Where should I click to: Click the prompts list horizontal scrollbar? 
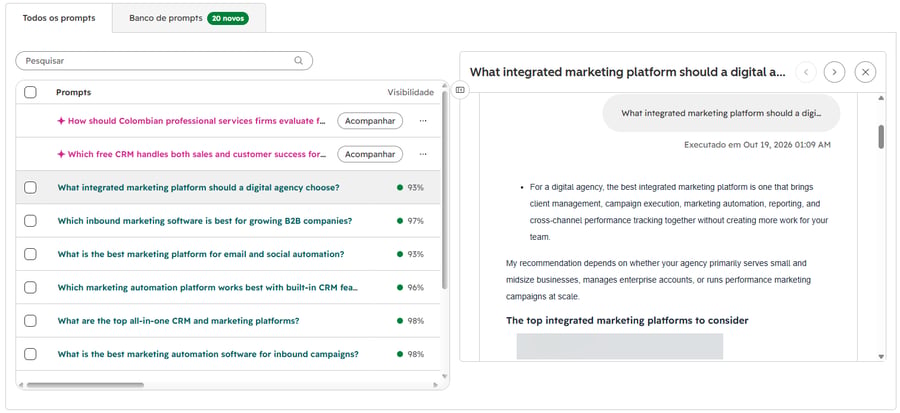85,384
